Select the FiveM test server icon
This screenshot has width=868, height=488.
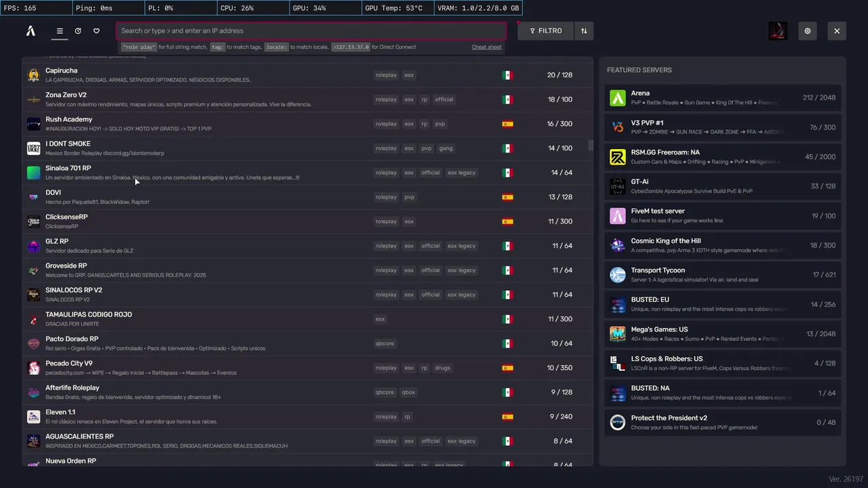[x=617, y=216]
